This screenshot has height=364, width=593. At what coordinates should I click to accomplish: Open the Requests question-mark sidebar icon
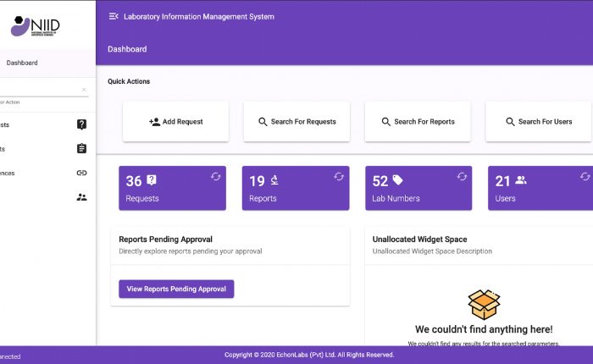point(81,124)
